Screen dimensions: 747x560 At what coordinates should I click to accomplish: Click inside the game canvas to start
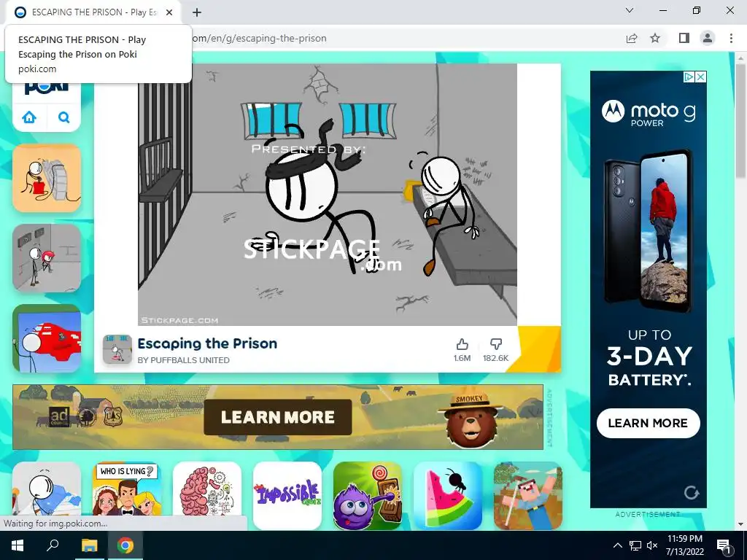pyautogui.click(x=328, y=195)
